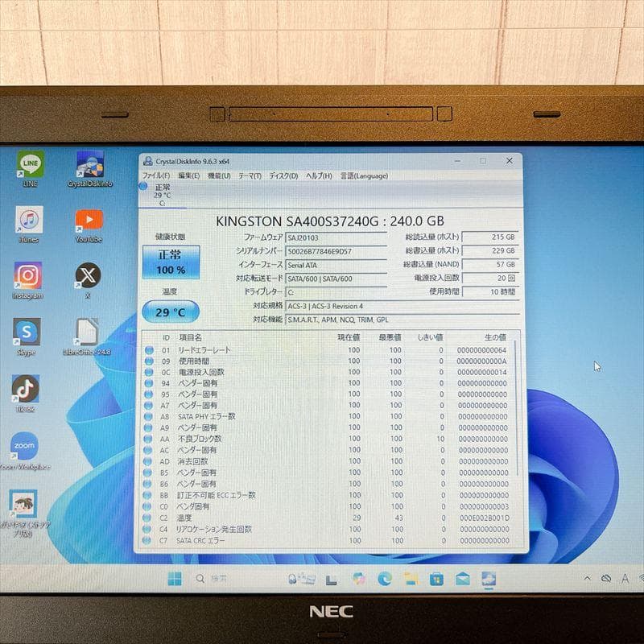
Task: Click total host reads value 215 GB
Action: click(490, 237)
